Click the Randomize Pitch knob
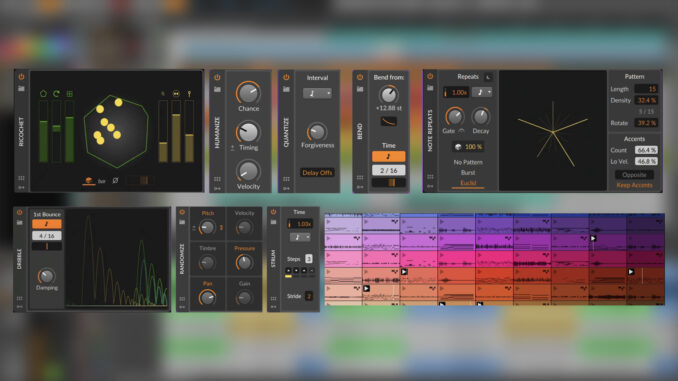Viewport: 678px width, 381px height. tap(207, 227)
